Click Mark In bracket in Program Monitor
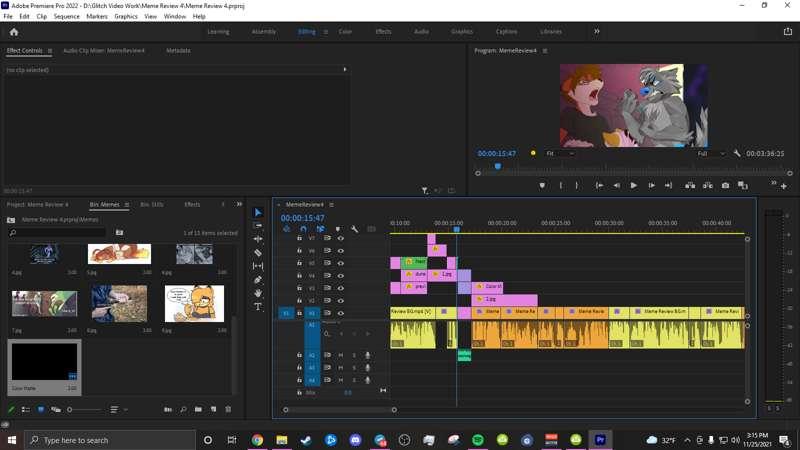800x450 pixels. pos(561,186)
